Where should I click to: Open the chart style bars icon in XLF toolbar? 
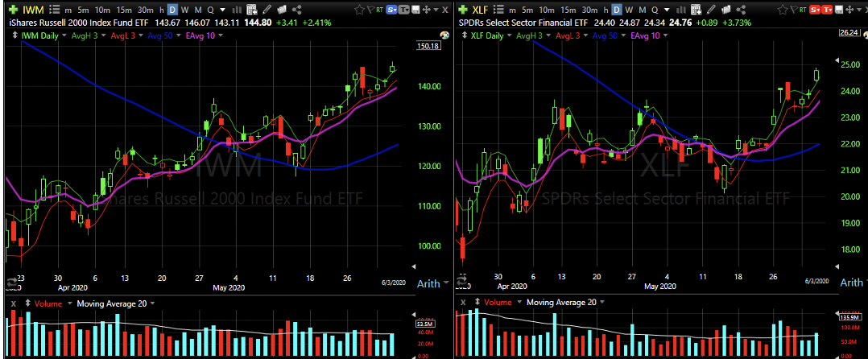click(681, 10)
